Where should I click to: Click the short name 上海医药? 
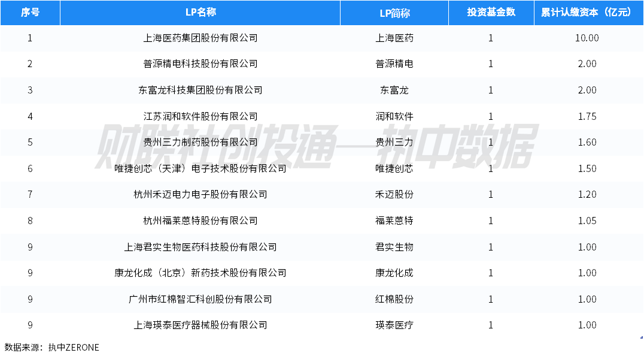coord(394,38)
